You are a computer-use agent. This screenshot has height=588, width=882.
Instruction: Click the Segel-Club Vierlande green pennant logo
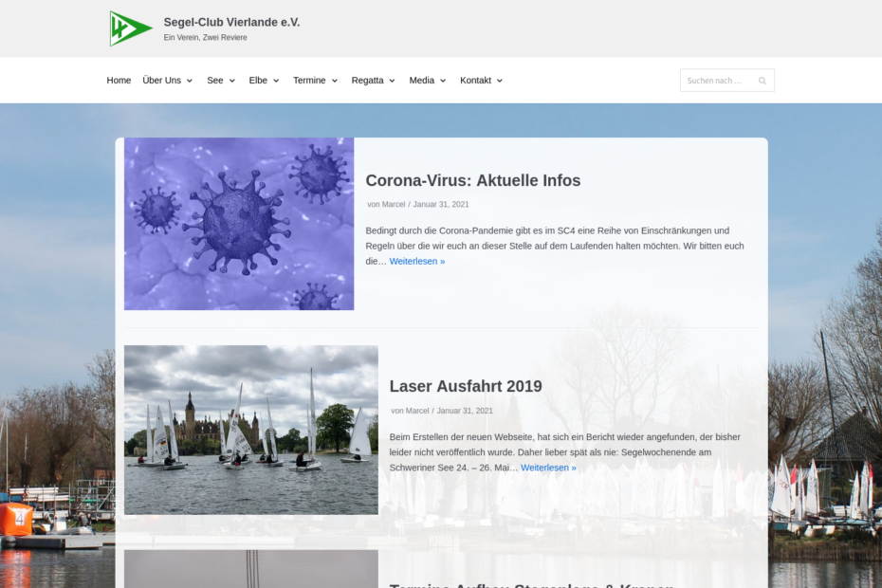130,28
